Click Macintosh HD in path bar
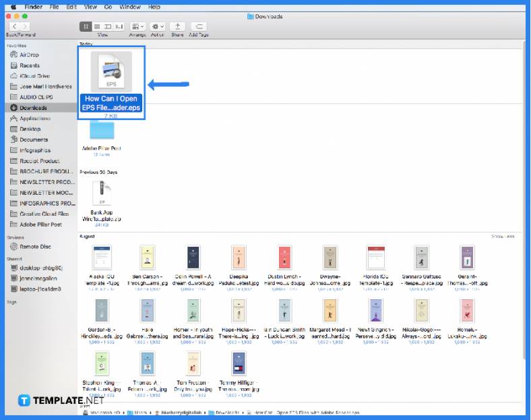 click(x=102, y=413)
